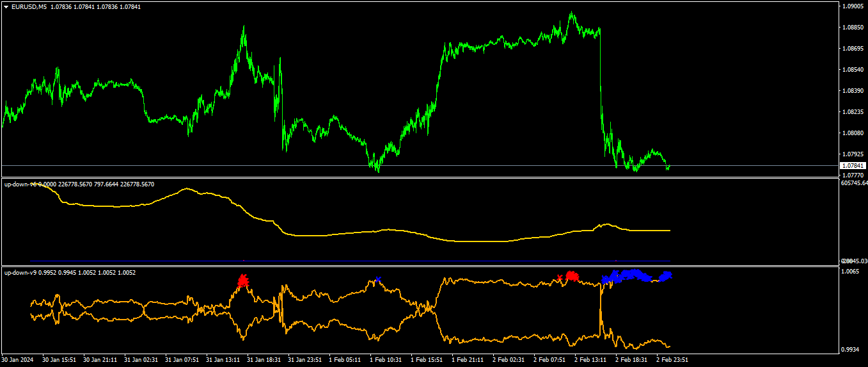Click the up-down-v6 indicator label
Screen dimensions: 868x367
[x=20, y=184]
